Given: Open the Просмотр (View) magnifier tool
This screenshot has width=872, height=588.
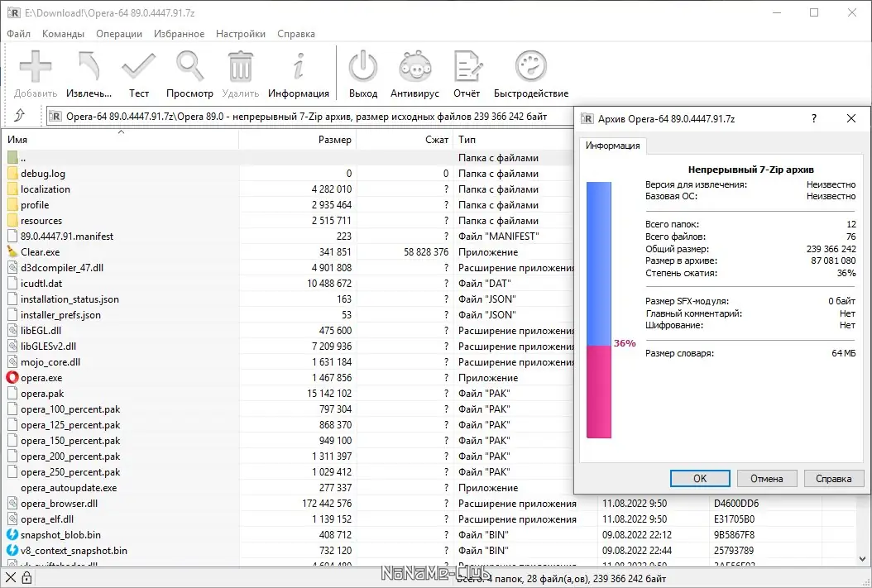Looking at the screenshot, I should [189, 67].
